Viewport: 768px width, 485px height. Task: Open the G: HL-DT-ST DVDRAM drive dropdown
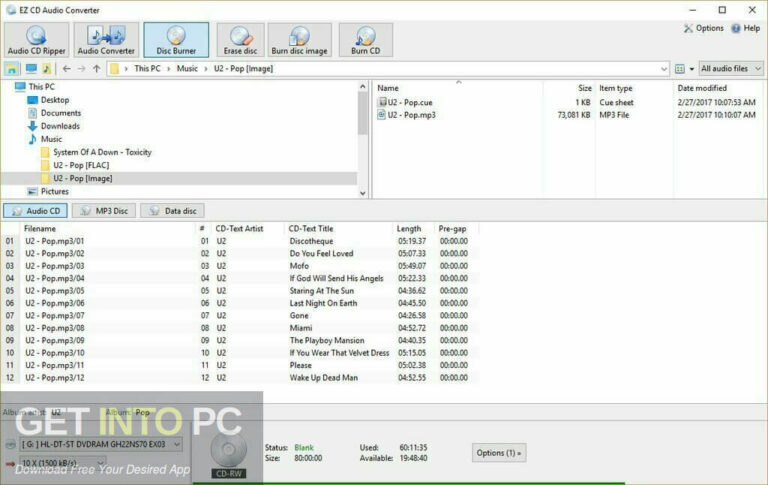click(101, 444)
